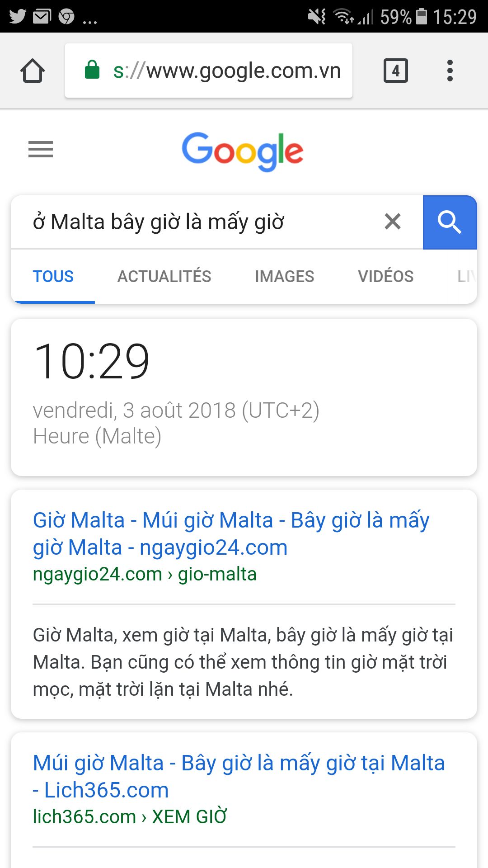Tap the mail notification icon in status bar
Viewport: 488px width, 868px height.
[x=42, y=17]
